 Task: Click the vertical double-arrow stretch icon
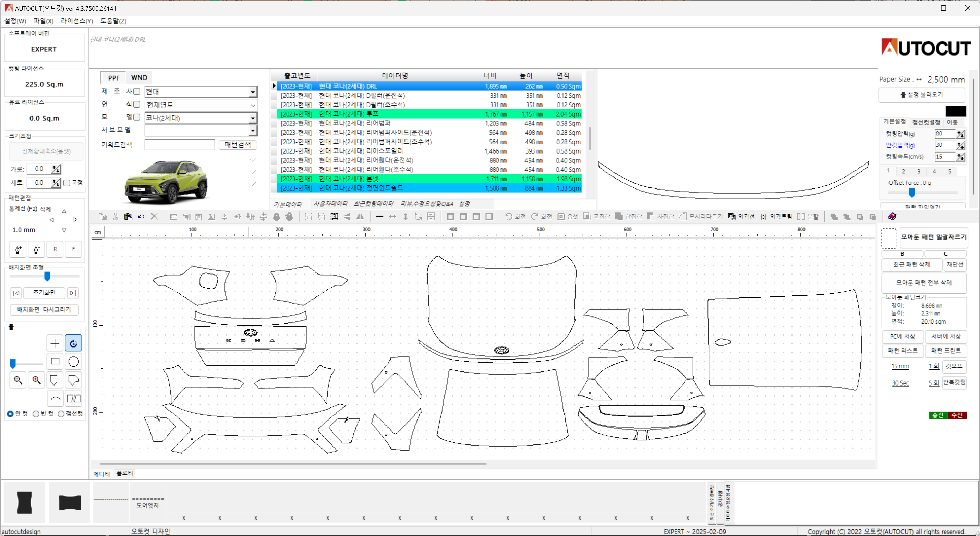pos(406,217)
